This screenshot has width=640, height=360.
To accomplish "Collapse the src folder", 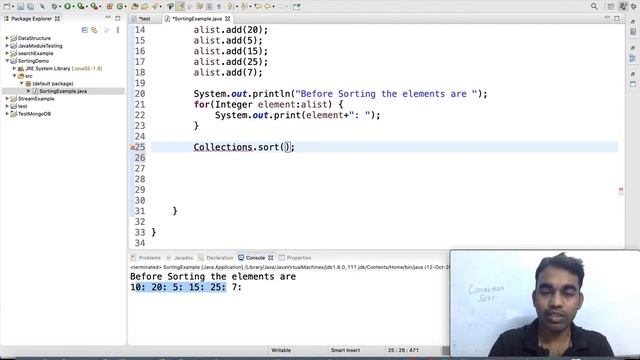I will (14, 76).
